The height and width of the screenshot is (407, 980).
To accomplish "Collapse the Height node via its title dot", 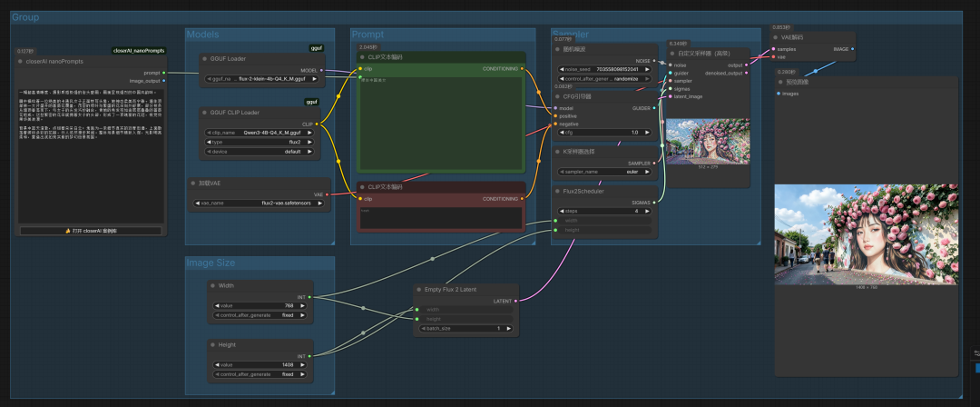I will pyautogui.click(x=212, y=345).
